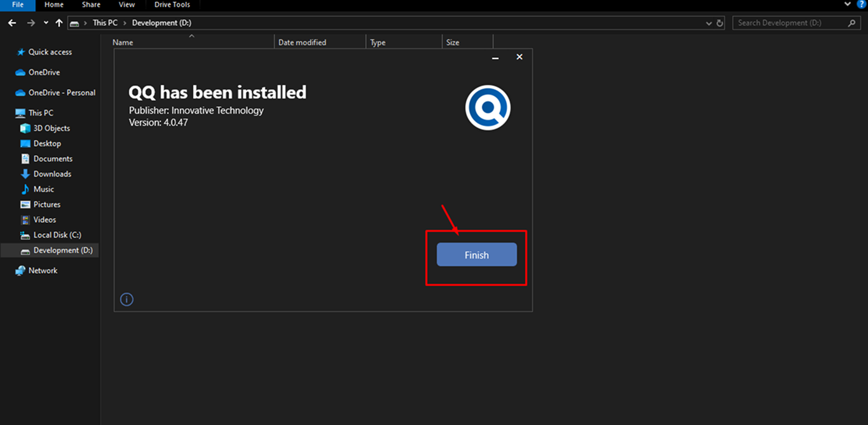Open 3D Objects folder in sidebar
The width and height of the screenshot is (868, 425).
pyautogui.click(x=52, y=128)
